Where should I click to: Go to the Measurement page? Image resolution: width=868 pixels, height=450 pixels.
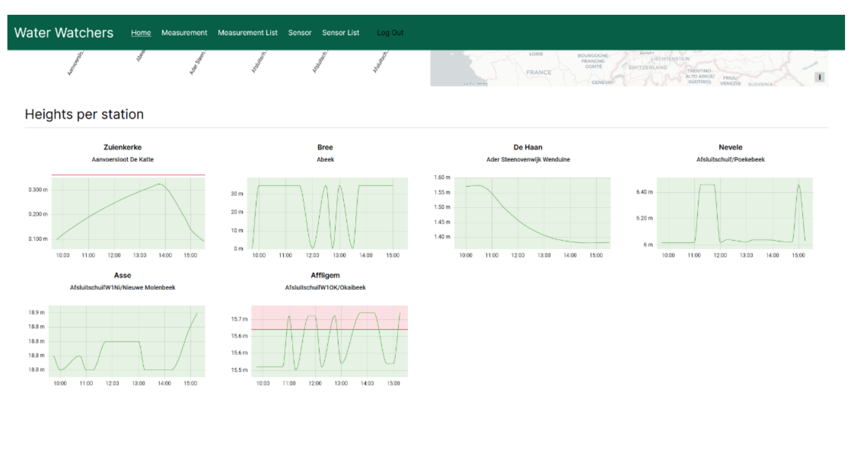pyautogui.click(x=184, y=32)
